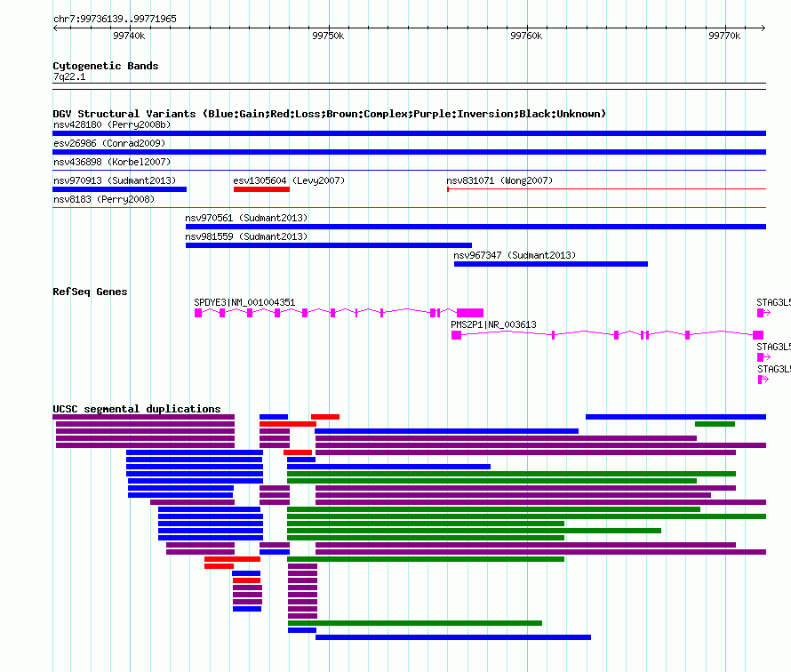Click the first exon block of PMS2P1
The height and width of the screenshot is (672, 791).
tap(456, 335)
